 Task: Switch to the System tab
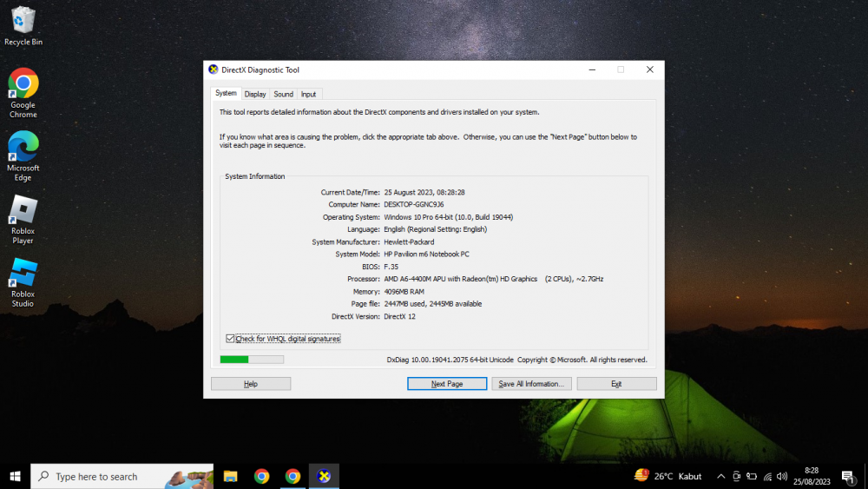pyautogui.click(x=226, y=93)
